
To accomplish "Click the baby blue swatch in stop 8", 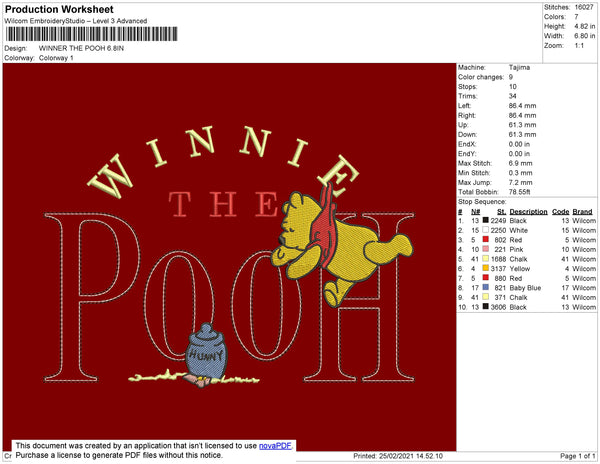I will point(486,288).
